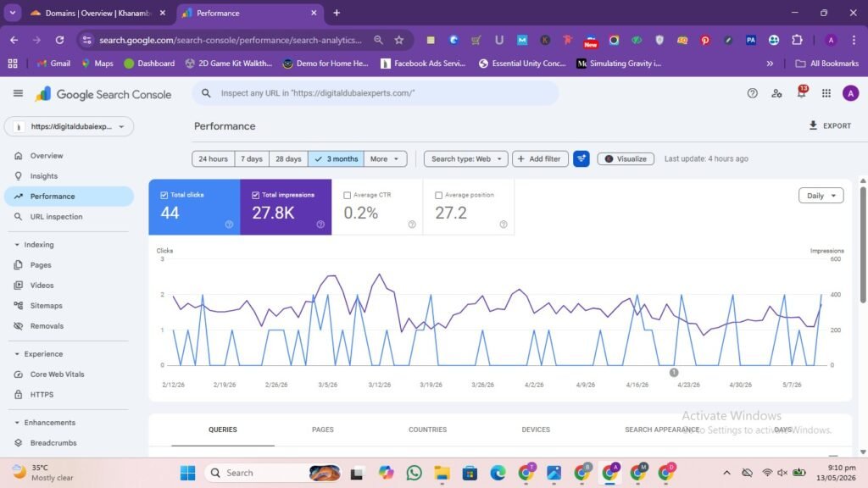Open the property selector dropdown
The image size is (868, 488).
(x=70, y=127)
